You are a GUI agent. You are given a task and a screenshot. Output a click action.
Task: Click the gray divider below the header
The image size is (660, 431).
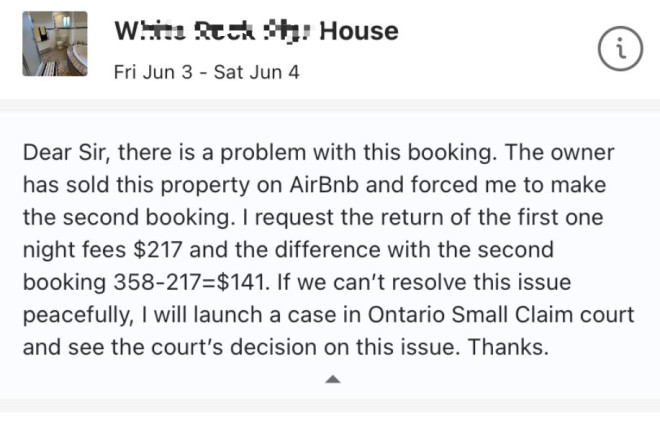pyautogui.click(x=330, y=106)
